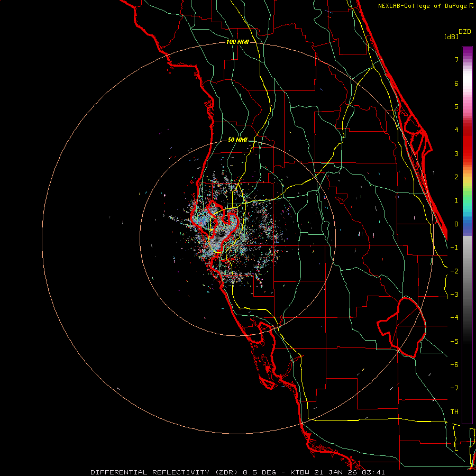Click the TH threshold label on the color scale
Viewport: 476px width, 476px height.
454,412
